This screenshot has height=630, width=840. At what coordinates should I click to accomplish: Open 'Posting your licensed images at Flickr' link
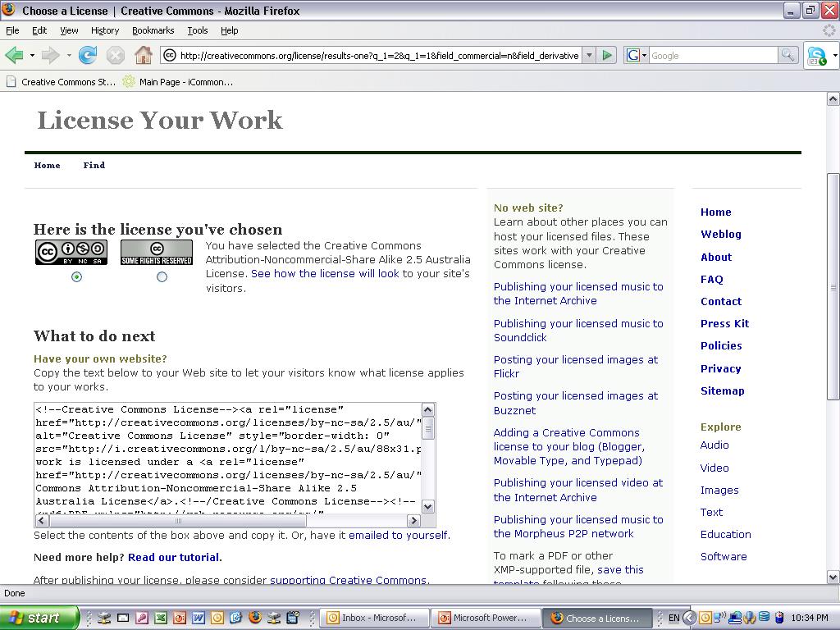coord(575,367)
